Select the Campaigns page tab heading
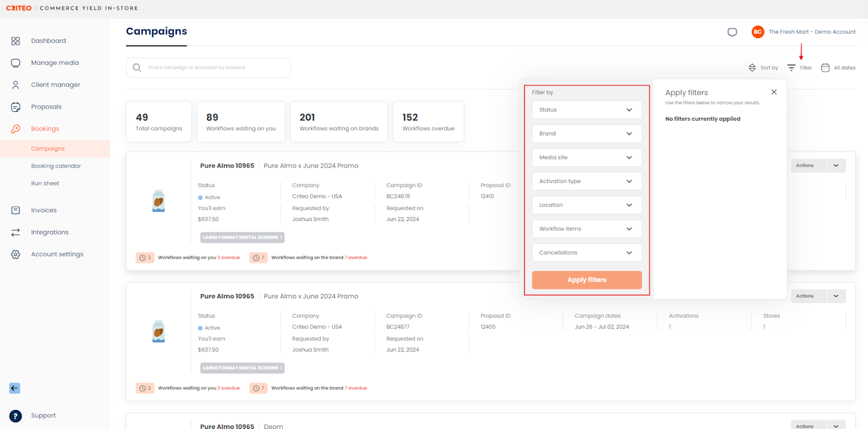The image size is (868, 429). point(157,31)
